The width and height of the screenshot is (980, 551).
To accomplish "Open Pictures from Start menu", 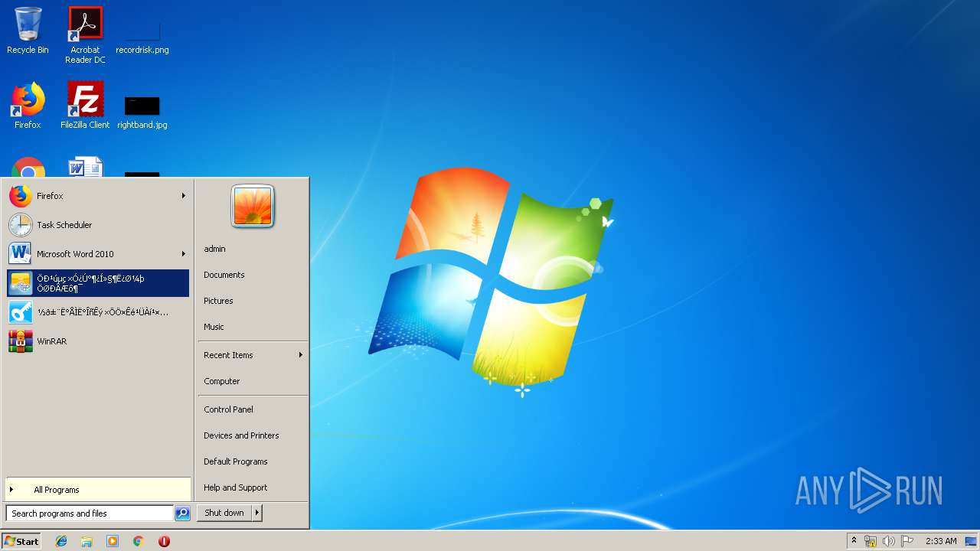I will tap(253, 301).
